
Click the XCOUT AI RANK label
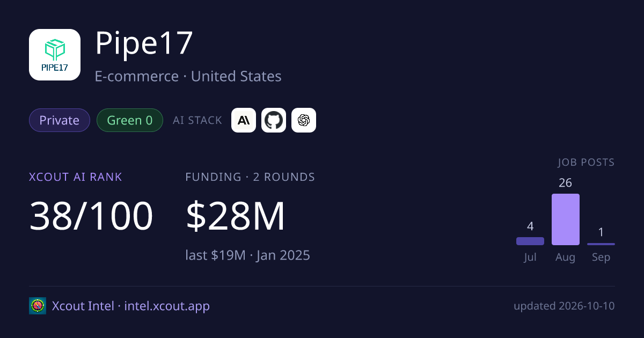pyautogui.click(x=76, y=177)
